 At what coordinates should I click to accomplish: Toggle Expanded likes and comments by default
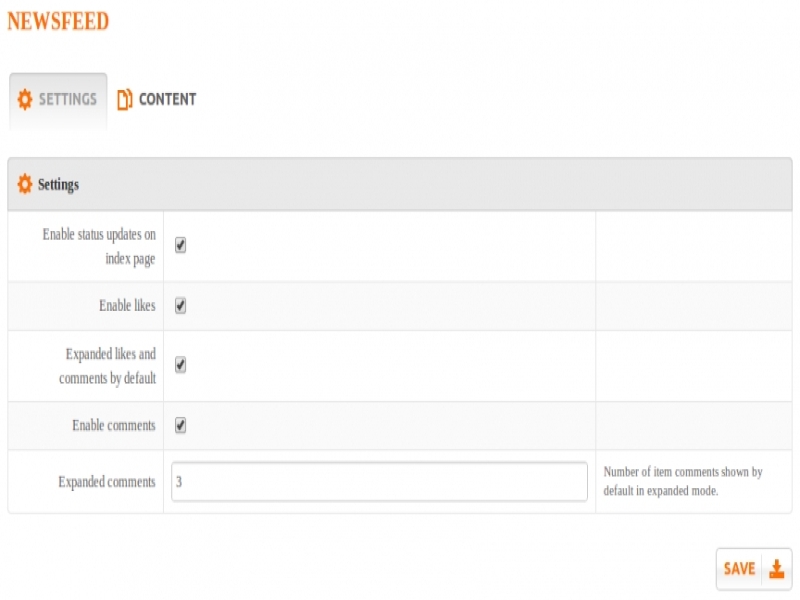pyautogui.click(x=181, y=365)
